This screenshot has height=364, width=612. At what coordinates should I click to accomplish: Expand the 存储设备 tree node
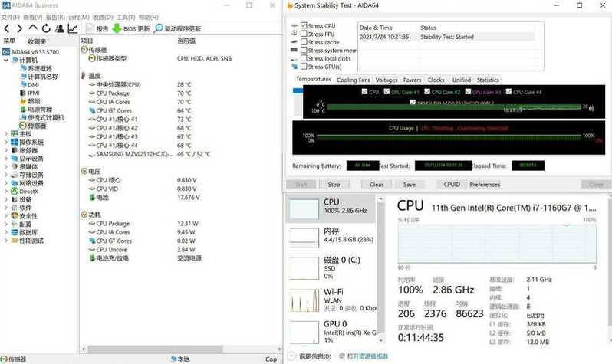point(6,175)
